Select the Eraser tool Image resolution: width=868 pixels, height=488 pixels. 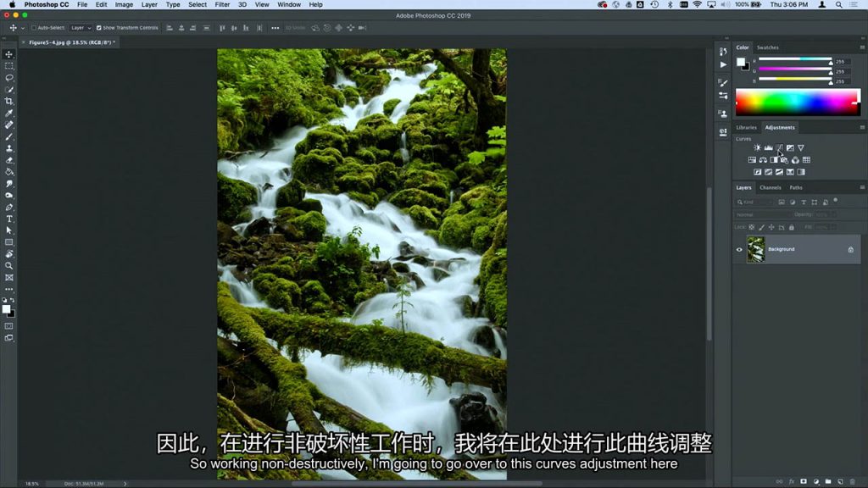point(8,160)
